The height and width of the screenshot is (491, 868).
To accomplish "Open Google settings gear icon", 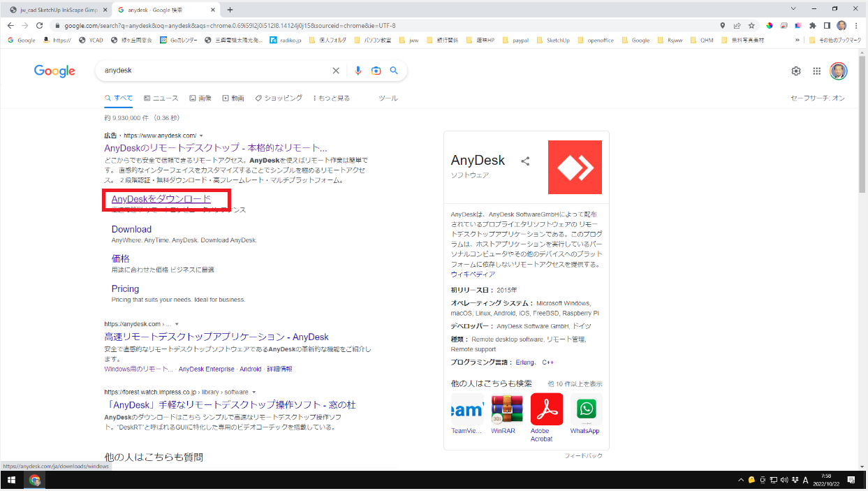I will click(796, 71).
